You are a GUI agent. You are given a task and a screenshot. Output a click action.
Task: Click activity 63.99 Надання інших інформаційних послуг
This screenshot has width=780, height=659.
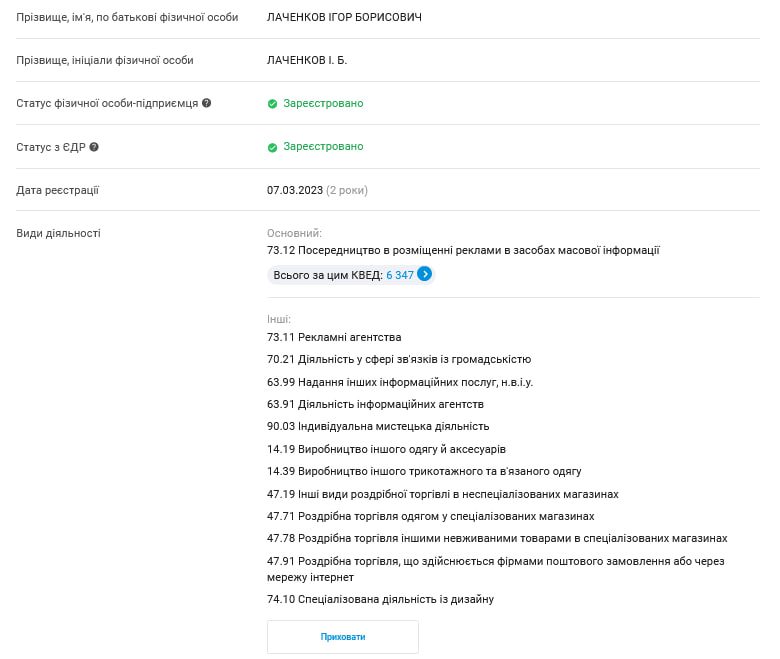(400, 382)
